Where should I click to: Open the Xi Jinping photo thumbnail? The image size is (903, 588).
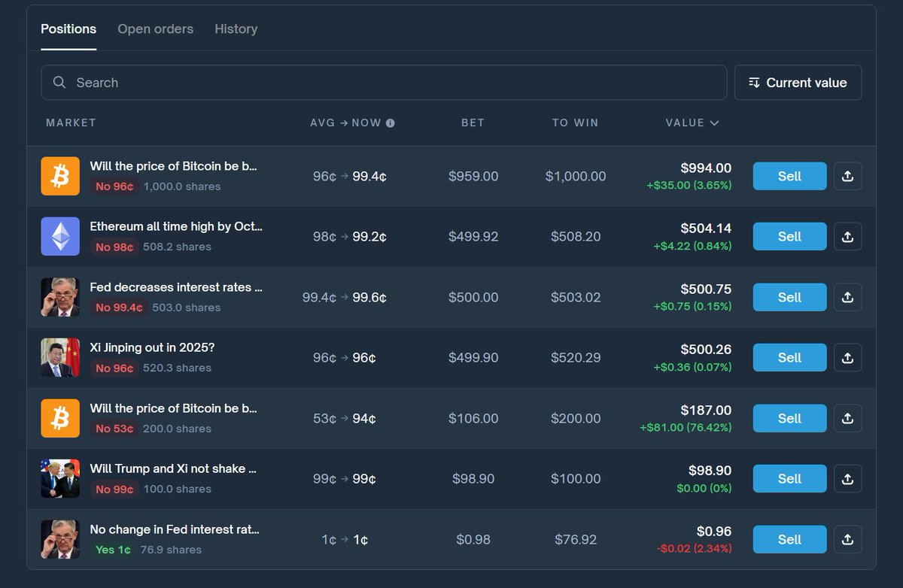pos(60,357)
